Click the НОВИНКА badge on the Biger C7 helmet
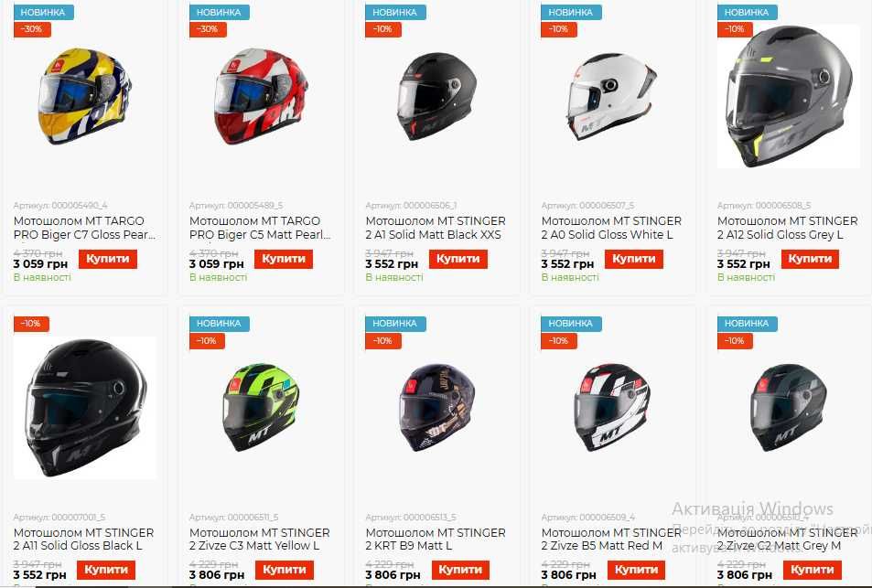Screen dimensions: 872x588 (x=43, y=12)
